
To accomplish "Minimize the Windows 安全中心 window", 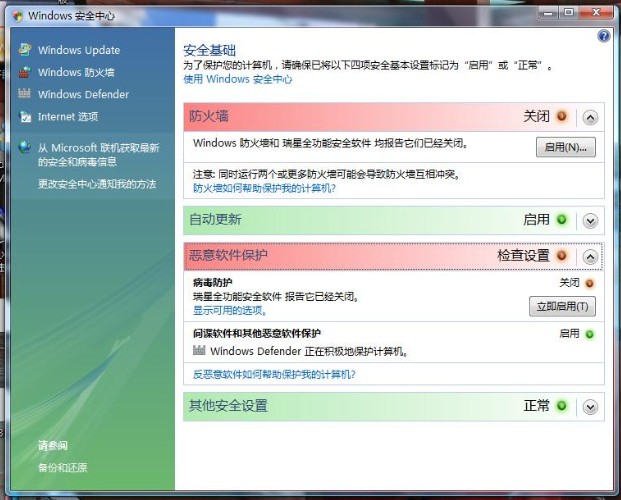I will [x=548, y=13].
